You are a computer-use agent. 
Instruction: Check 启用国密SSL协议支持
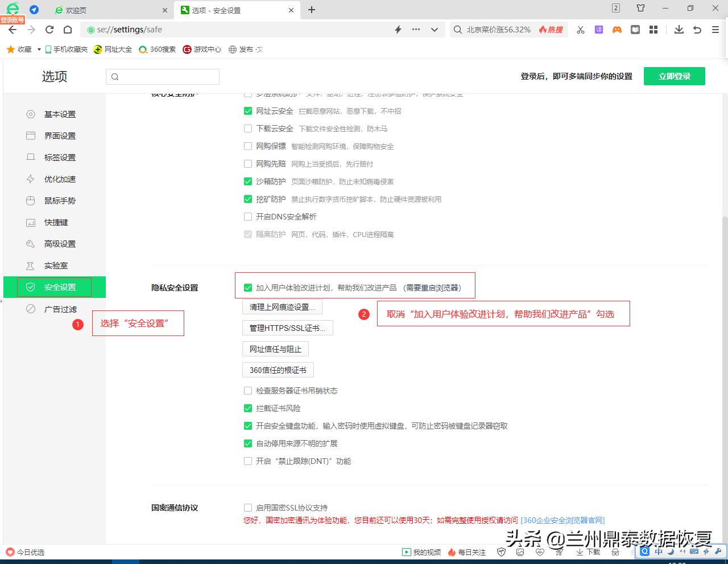[248, 508]
